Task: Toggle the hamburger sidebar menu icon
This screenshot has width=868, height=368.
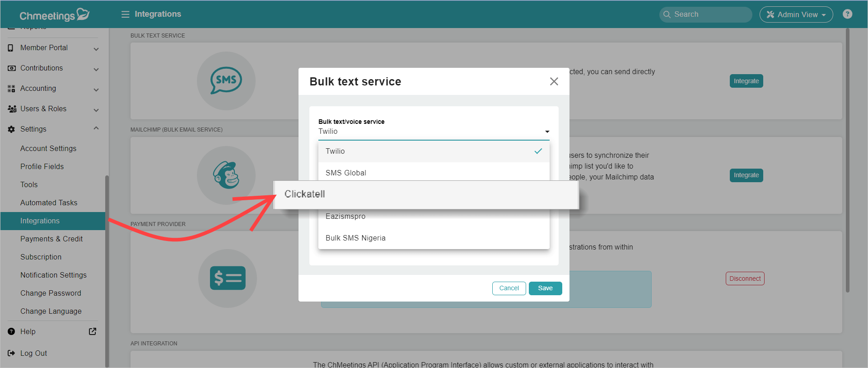Action: click(125, 14)
